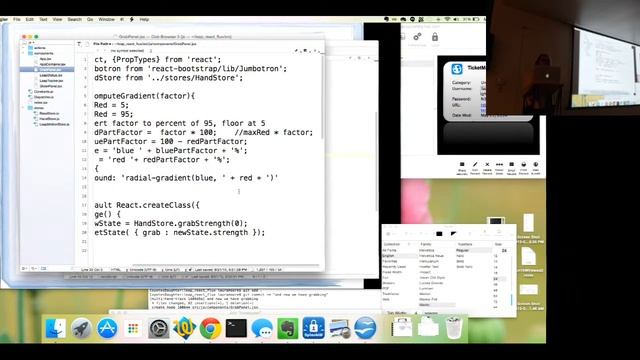Click the font size slider in Fonts panel
This screenshot has height=360, width=640.
coord(511,282)
